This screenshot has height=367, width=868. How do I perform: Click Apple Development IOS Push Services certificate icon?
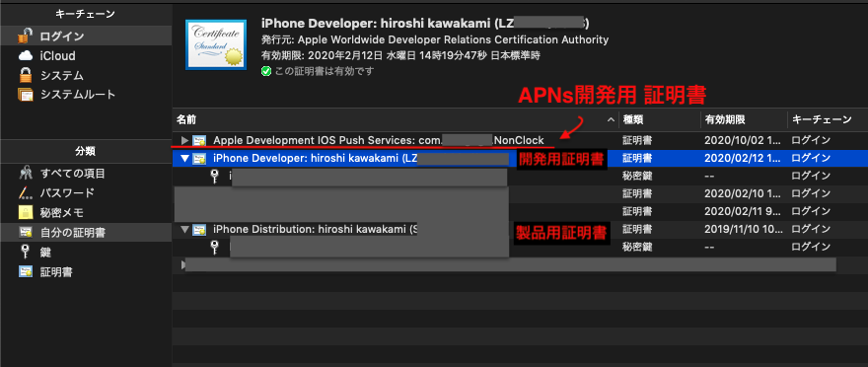point(199,141)
